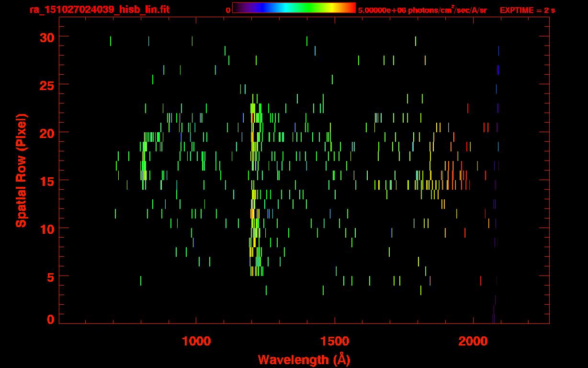588x368 pixels.
Task: Click the Spatial Row (Pixel) axis title
Action: point(21,170)
